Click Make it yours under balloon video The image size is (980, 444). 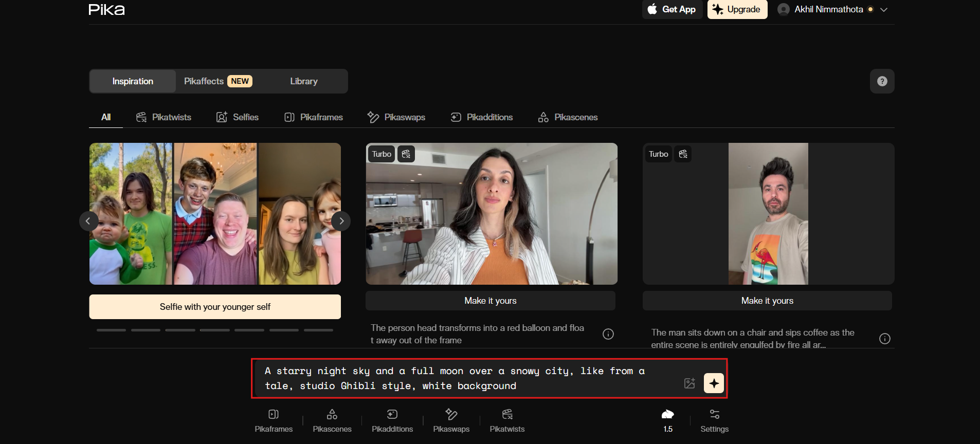pyautogui.click(x=491, y=301)
